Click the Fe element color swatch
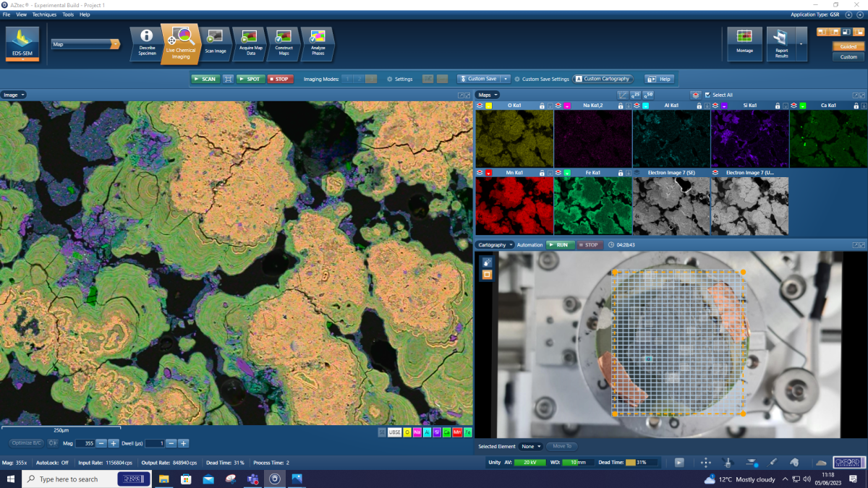 pyautogui.click(x=467, y=431)
